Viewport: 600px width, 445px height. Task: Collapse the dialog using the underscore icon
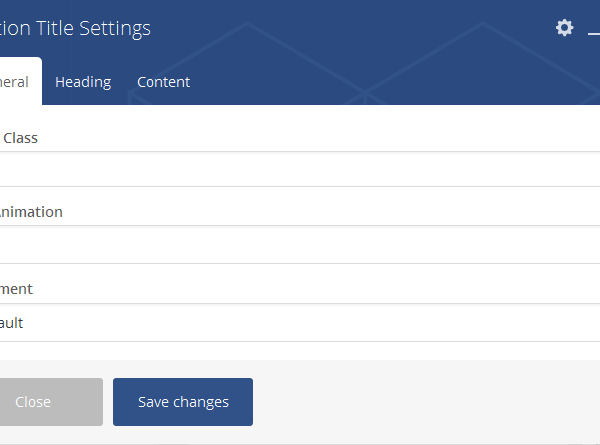click(594, 30)
